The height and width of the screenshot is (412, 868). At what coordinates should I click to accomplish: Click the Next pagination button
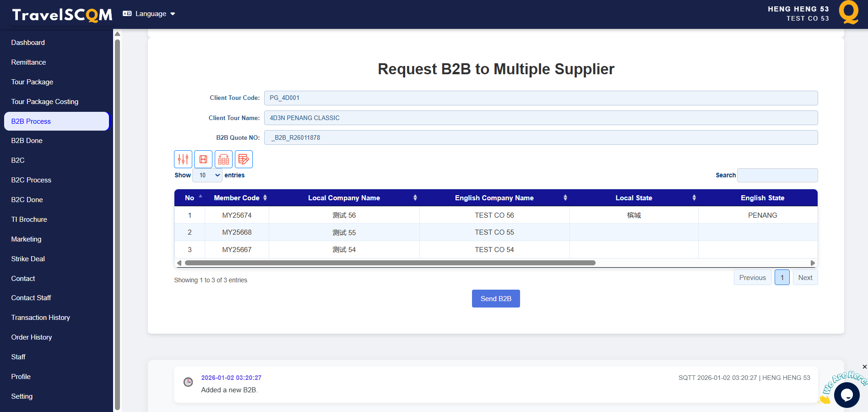coord(805,278)
